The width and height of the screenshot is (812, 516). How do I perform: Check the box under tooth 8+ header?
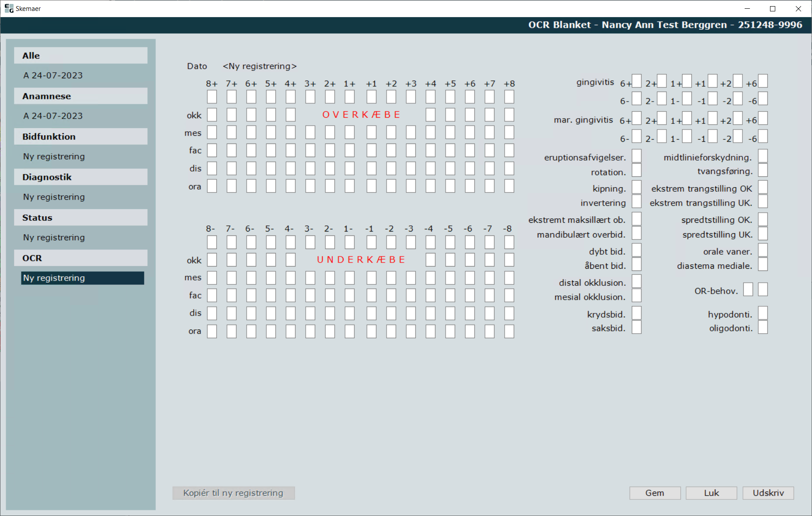point(212,97)
